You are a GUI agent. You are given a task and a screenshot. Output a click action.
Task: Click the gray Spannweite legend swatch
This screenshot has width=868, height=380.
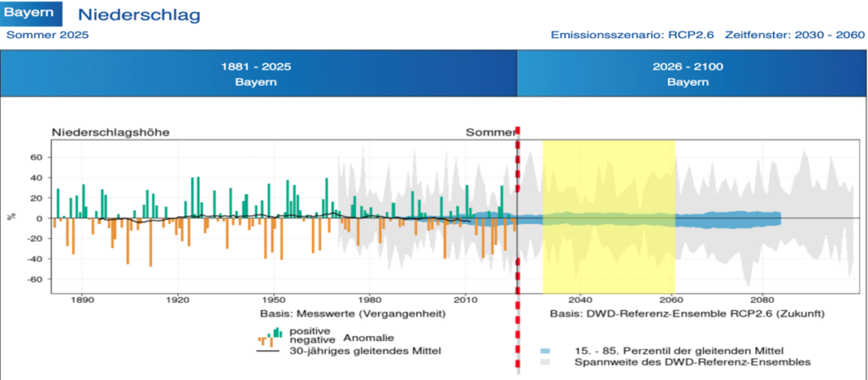(x=547, y=362)
